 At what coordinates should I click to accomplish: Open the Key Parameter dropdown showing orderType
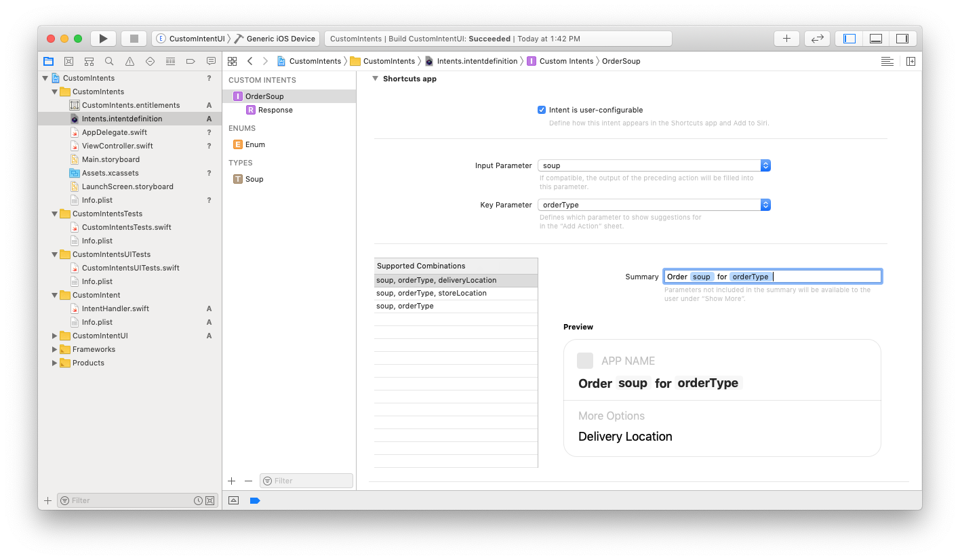765,204
